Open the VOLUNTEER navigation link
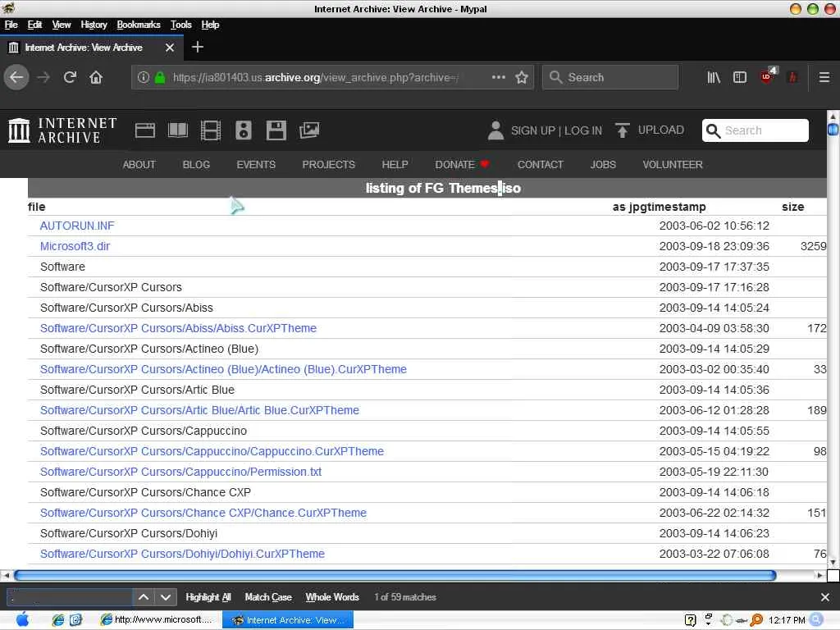Viewport: 840px width, 630px height. [673, 164]
